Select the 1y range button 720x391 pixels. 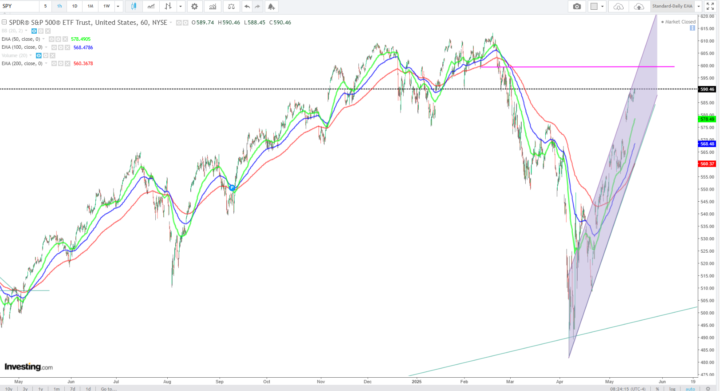(41, 389)
